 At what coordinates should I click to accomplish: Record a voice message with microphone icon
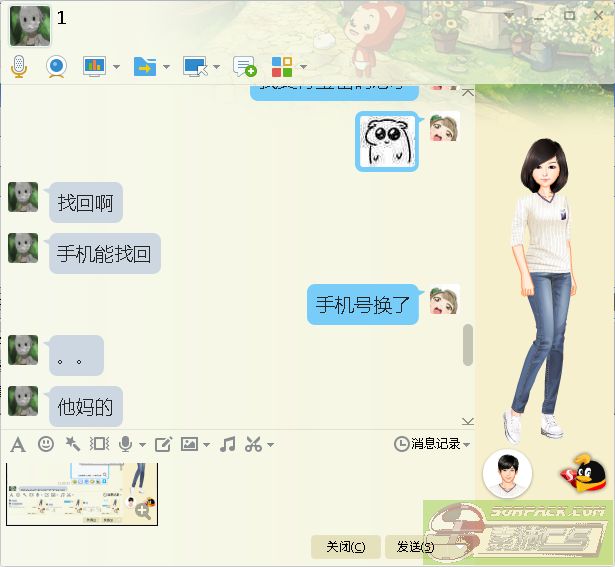pos(126,444)
